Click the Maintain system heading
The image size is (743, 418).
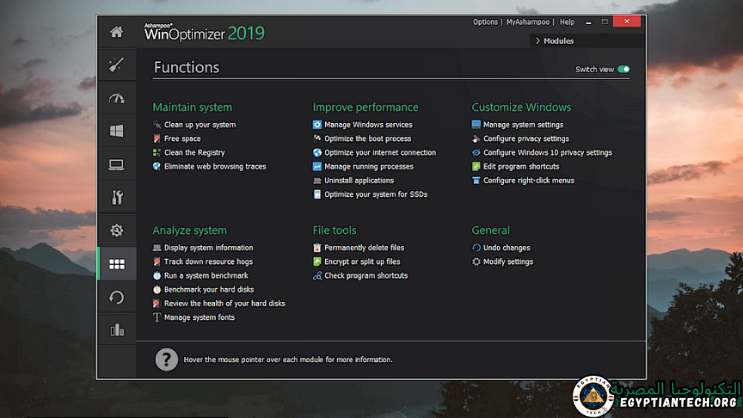(192, 108)
